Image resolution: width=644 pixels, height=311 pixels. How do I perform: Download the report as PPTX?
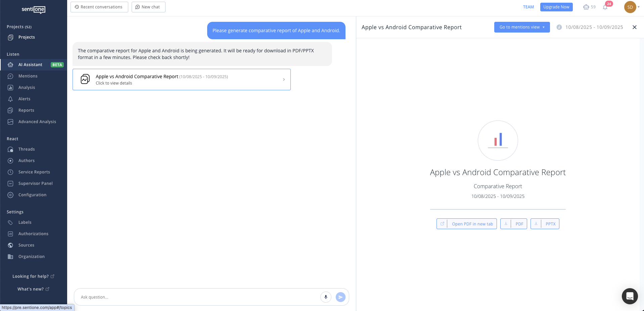pos(545,224)
